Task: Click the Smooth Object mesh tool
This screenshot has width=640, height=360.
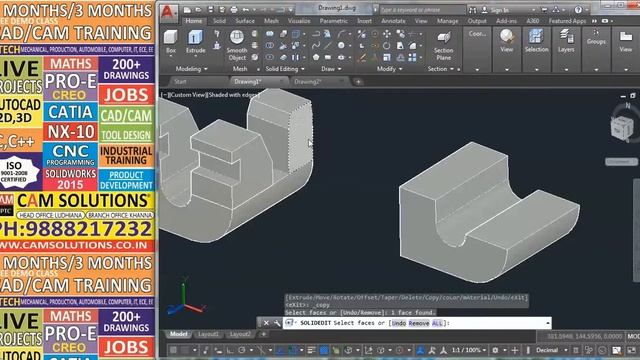Action: tap(237, 45)
